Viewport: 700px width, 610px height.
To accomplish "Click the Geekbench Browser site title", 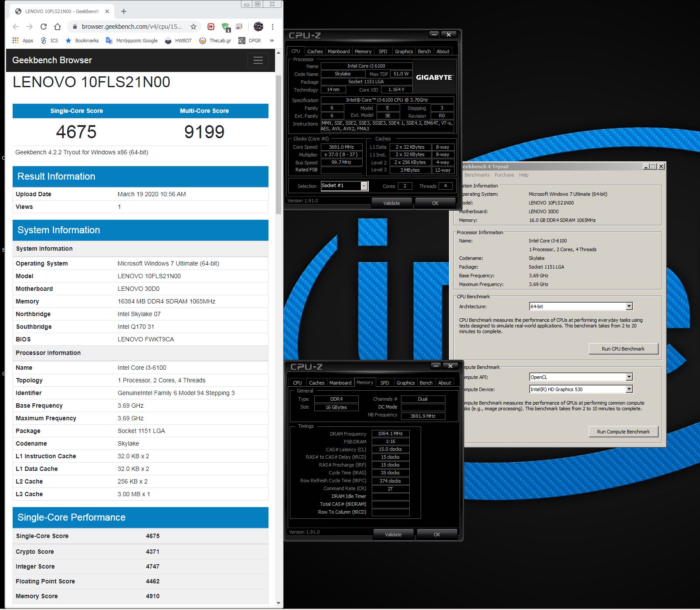I will (52, 60).
